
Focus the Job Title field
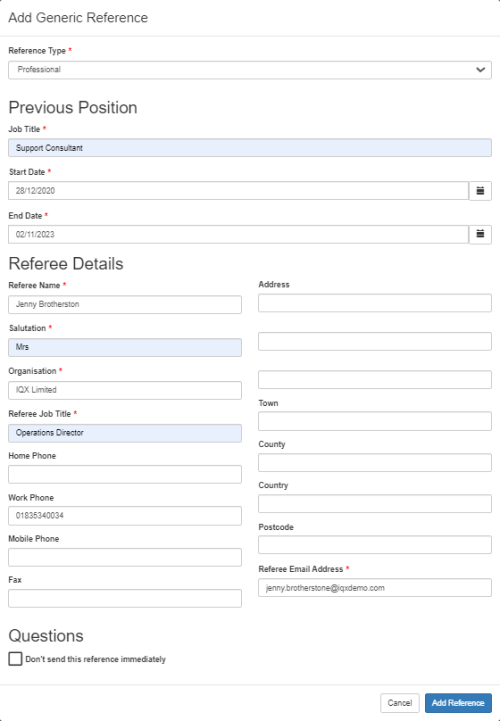[x=250, y=148]
